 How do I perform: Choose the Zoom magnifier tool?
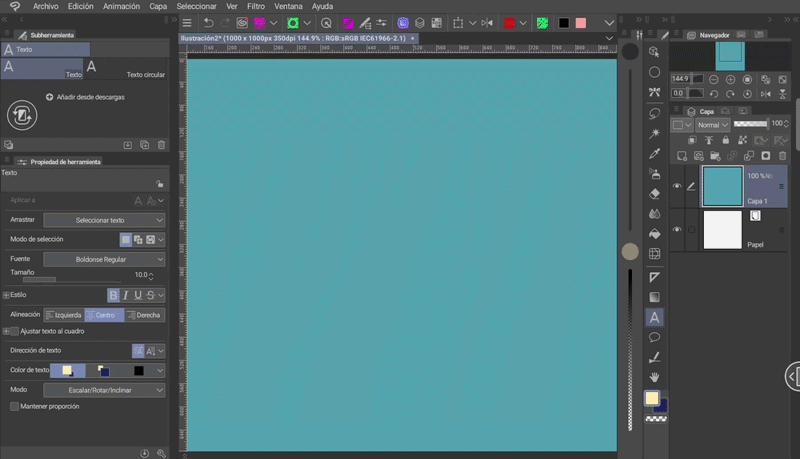[x=654, y=52]
